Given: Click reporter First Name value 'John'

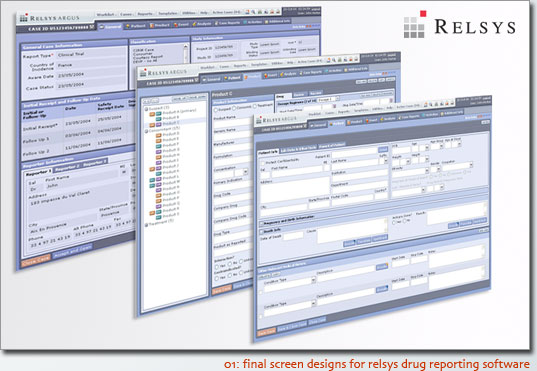Looking at the screenshot, I should (52, 186).
